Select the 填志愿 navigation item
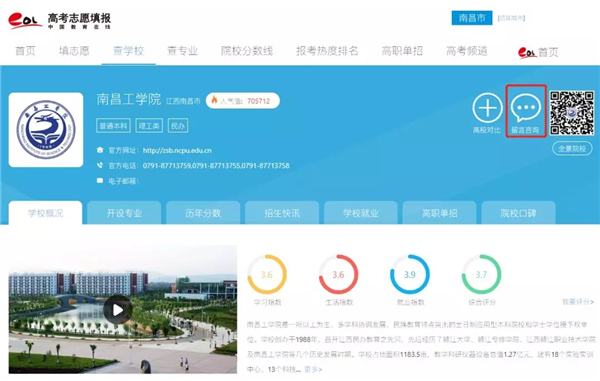Image resolution: width=600 pixels, height=381 pixels. (x=74, y=51)
